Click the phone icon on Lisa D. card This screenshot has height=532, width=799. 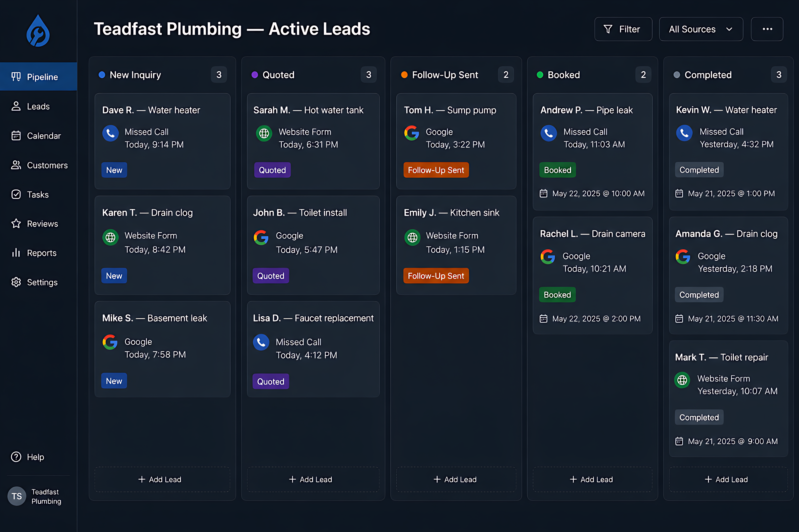[261, 343]
